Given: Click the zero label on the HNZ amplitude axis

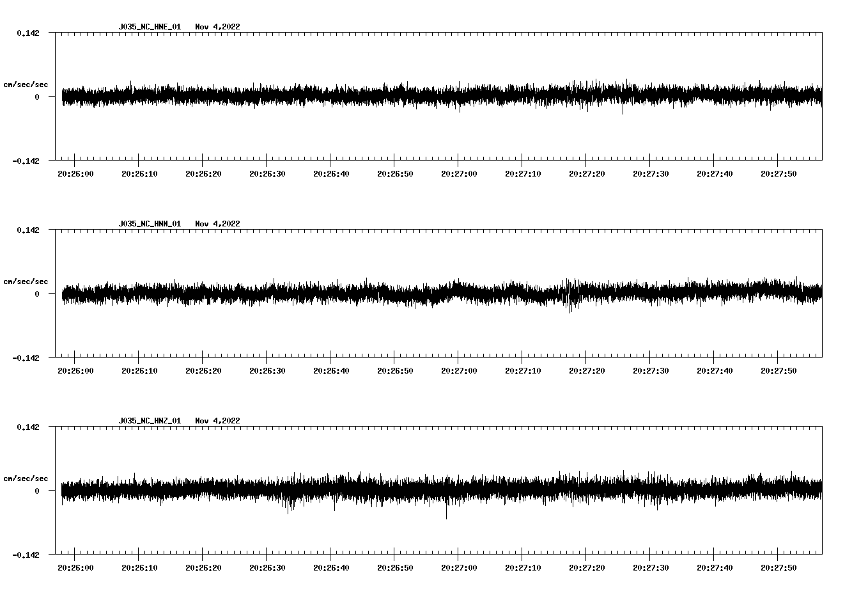Looking at the screenshot, I should [x=37, y=491].
